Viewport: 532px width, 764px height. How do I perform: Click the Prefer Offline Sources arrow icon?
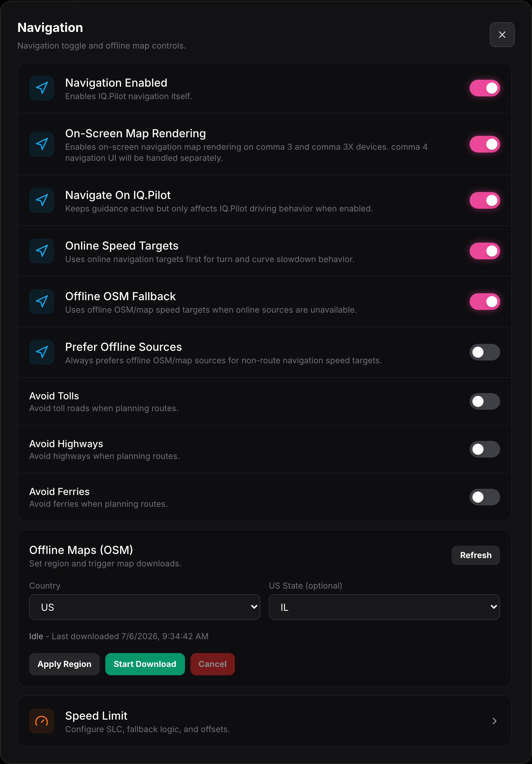point(42,352)
